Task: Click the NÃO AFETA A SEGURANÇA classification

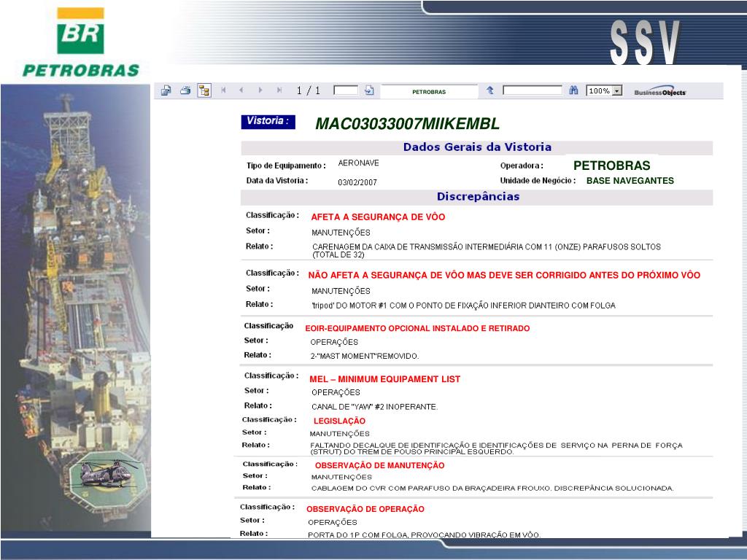Action: pyautogui.click(x=504, y=275)
